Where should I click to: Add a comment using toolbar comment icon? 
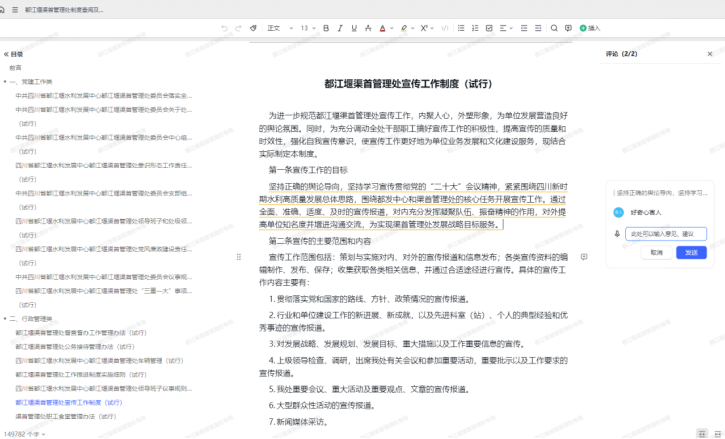pos(569,28)
